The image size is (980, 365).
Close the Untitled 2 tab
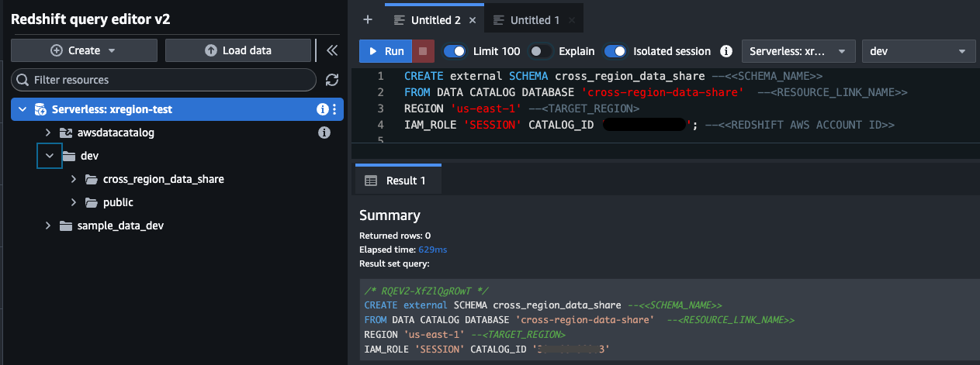click(x=473, y=20)
